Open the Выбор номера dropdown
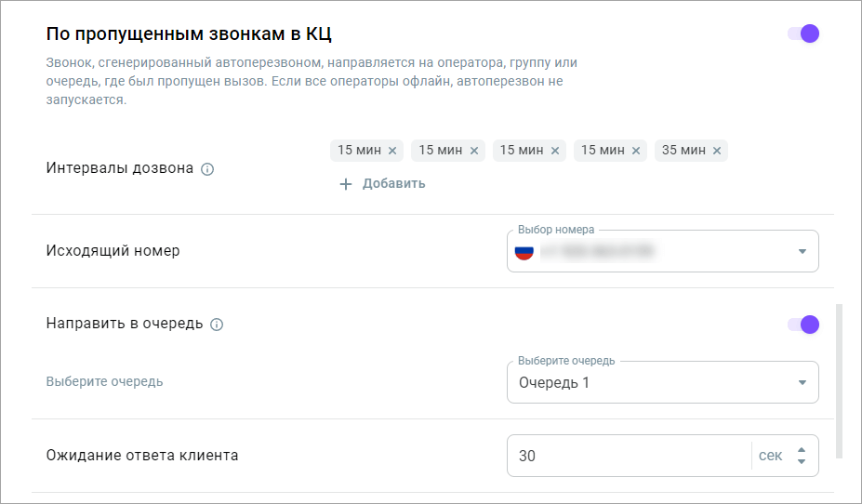 pyautogui.click(x=662, y=251)
